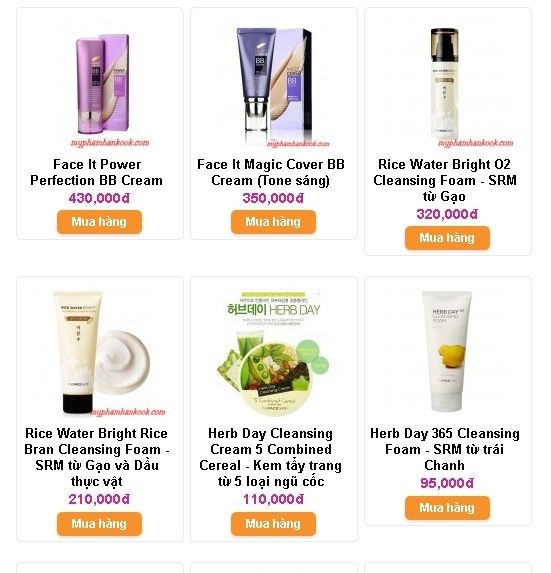Click Mua hàng for Rice Bran Cleansing Foam

pos(99,524)
